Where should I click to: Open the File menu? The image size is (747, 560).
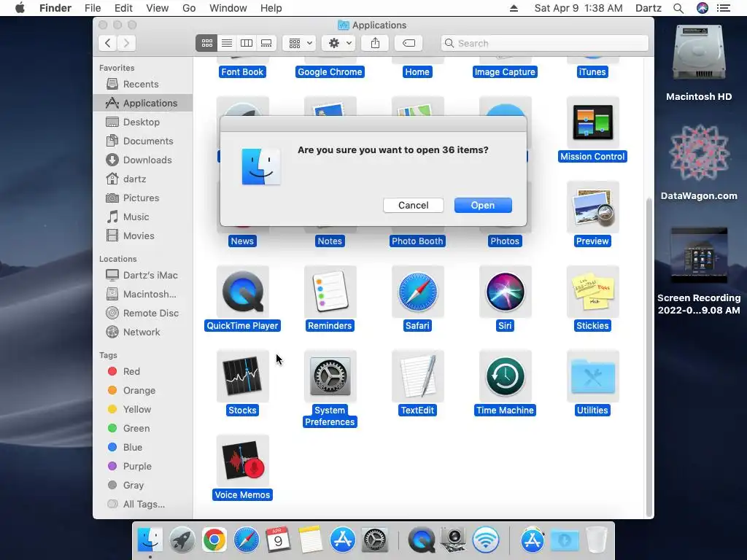point(93,8)
